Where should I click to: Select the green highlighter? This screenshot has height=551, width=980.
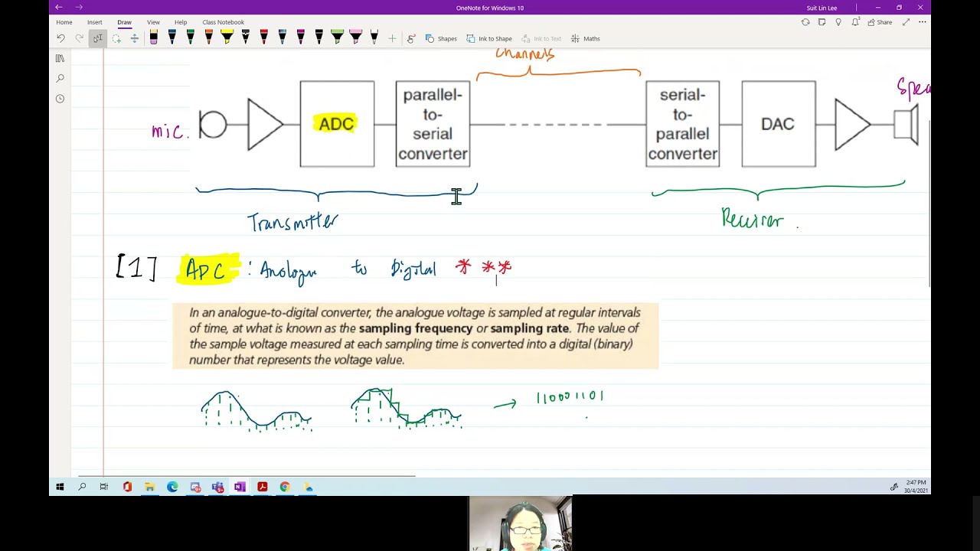pos(337,37)
